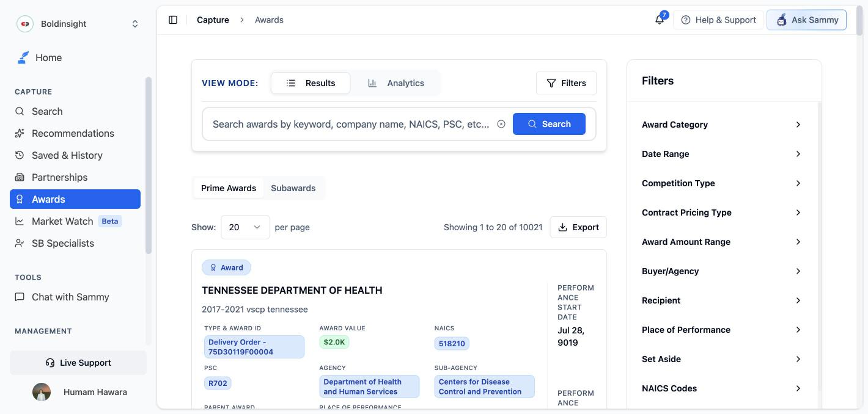Select Results view mode

pyautogui.click(x=311, y=83)
